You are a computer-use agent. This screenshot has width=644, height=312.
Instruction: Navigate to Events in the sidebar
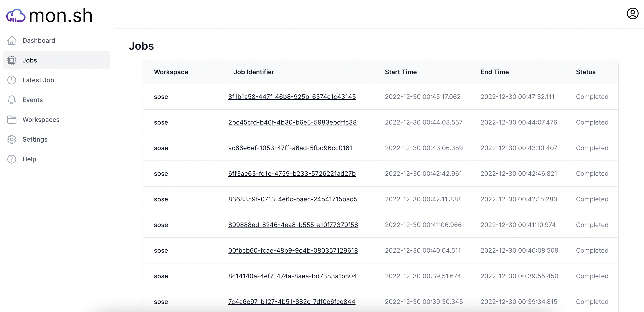pos(56,100)
